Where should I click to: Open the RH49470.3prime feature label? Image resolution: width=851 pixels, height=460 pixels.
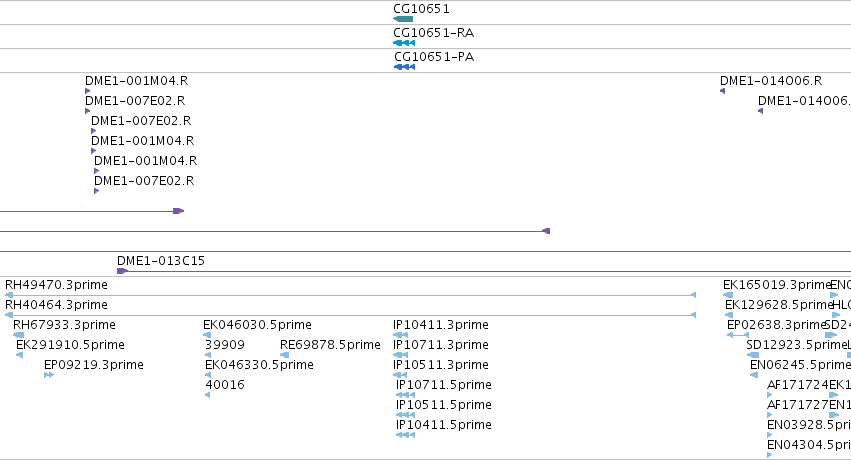coord(56,285)
